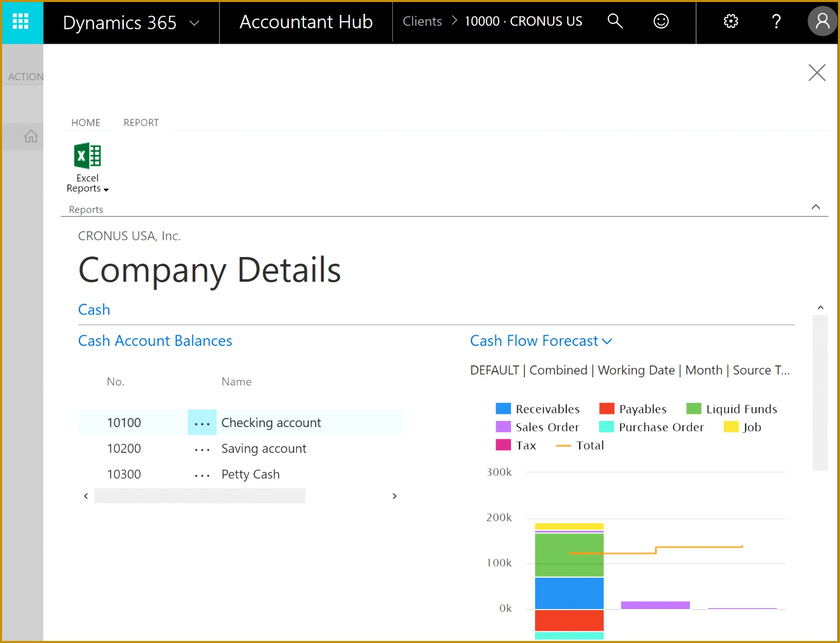840x643 pixels.
Task: Open the smiley feedback icon
Action: pos(661,21)
